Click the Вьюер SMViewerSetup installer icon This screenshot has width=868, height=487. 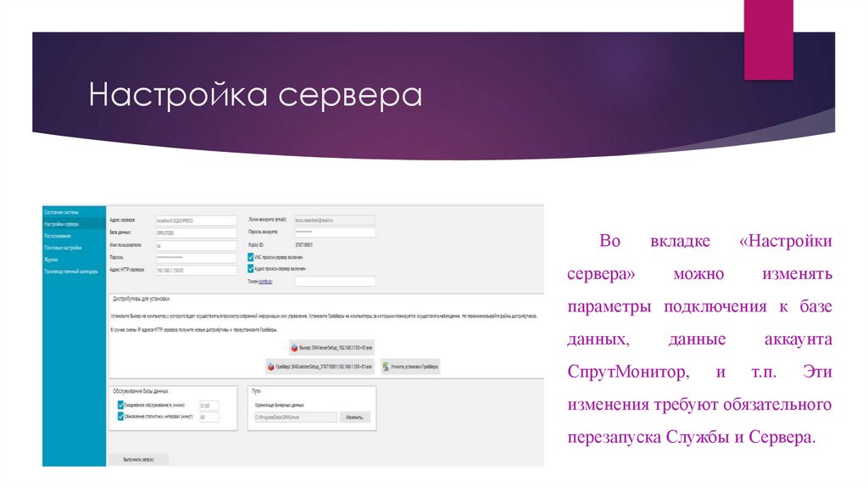click(294, 348)
